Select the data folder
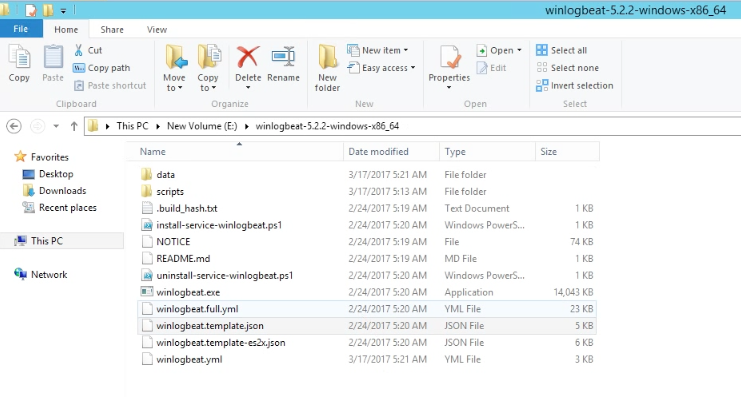The width and height of the screenshot is (741, 397). pos(367,175)
